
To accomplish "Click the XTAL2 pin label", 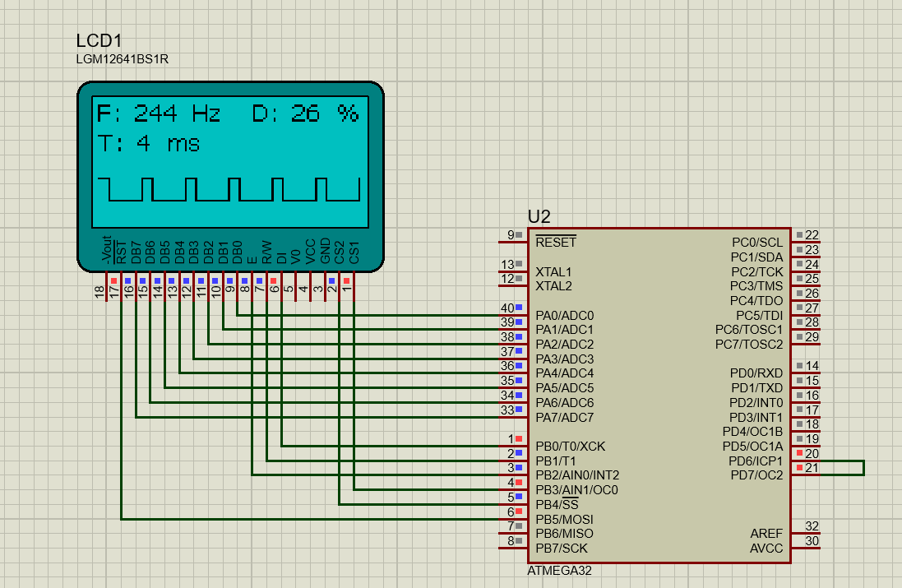I will 553,286.
